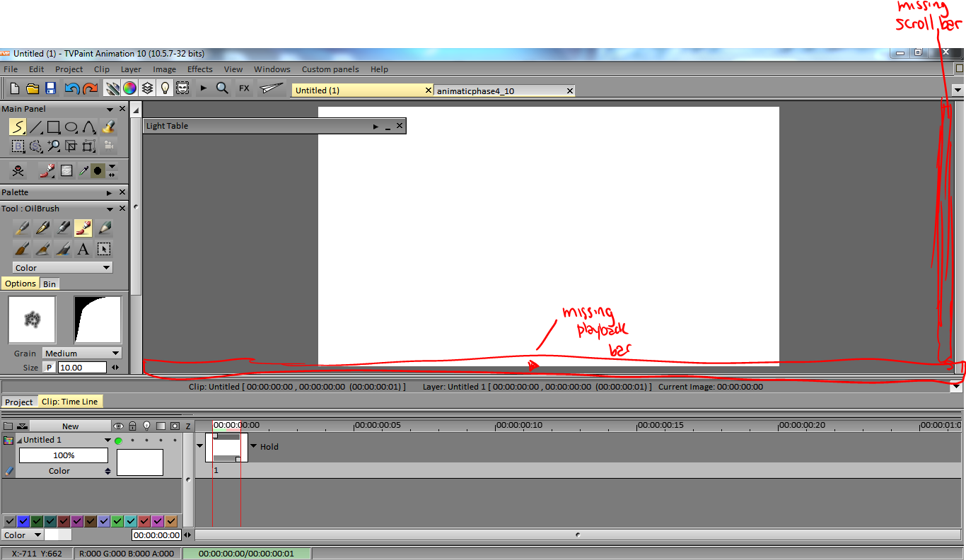This screenshot has width=966, height=560.
Task: Open the color wheel picker panel
Action: (129, 88)
